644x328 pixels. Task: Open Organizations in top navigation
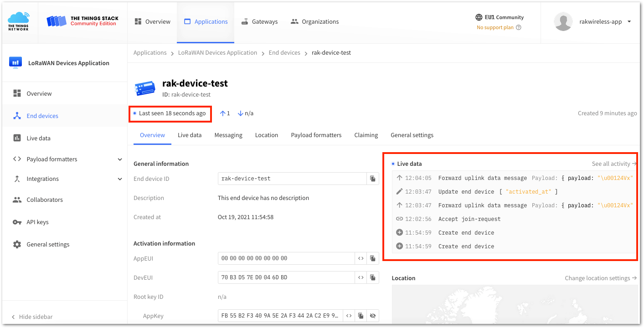[x=315, y=21]
